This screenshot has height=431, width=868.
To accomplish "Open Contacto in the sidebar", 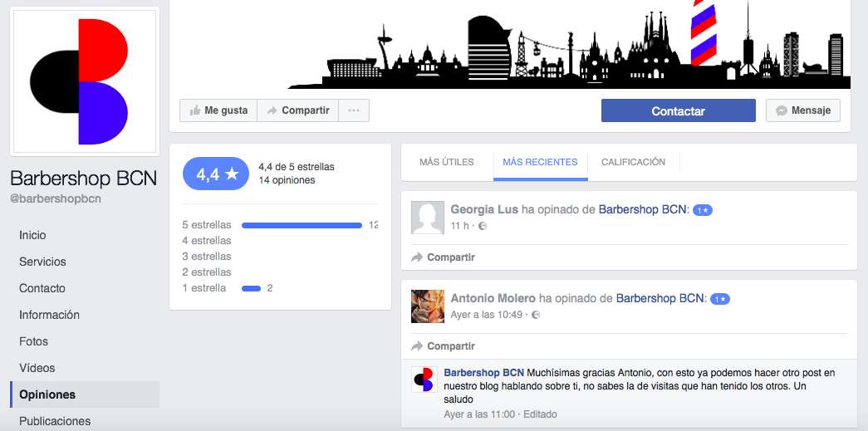I will click(42, 288).
